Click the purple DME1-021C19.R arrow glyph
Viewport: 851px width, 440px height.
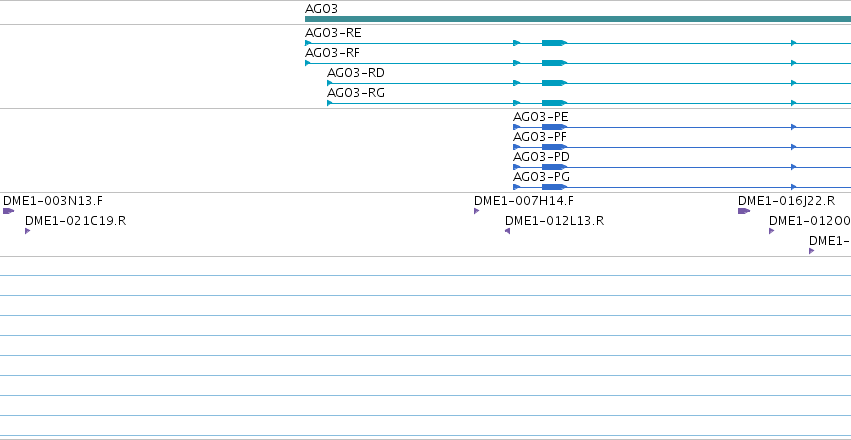click(x=28, y=231)
